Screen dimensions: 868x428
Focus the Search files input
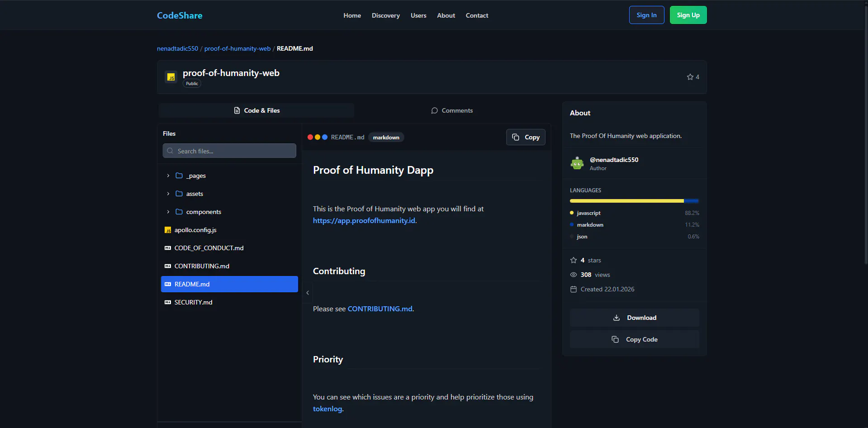(229, 151)
